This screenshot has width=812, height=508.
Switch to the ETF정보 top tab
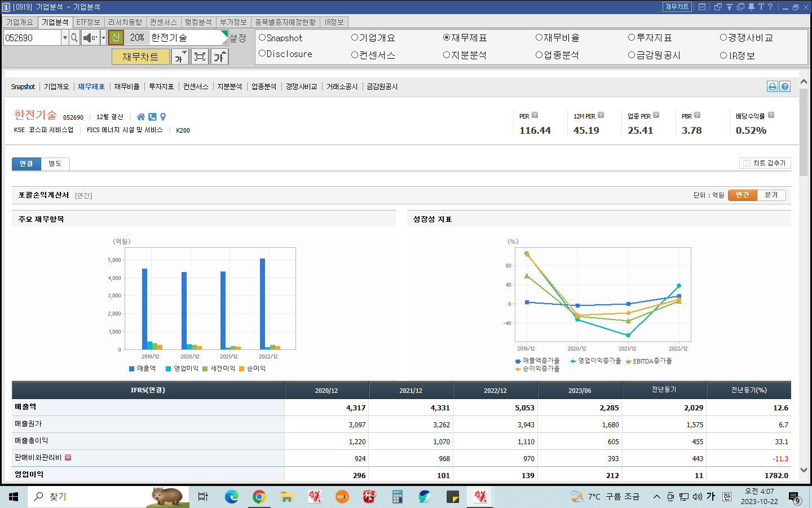[88, 22]
